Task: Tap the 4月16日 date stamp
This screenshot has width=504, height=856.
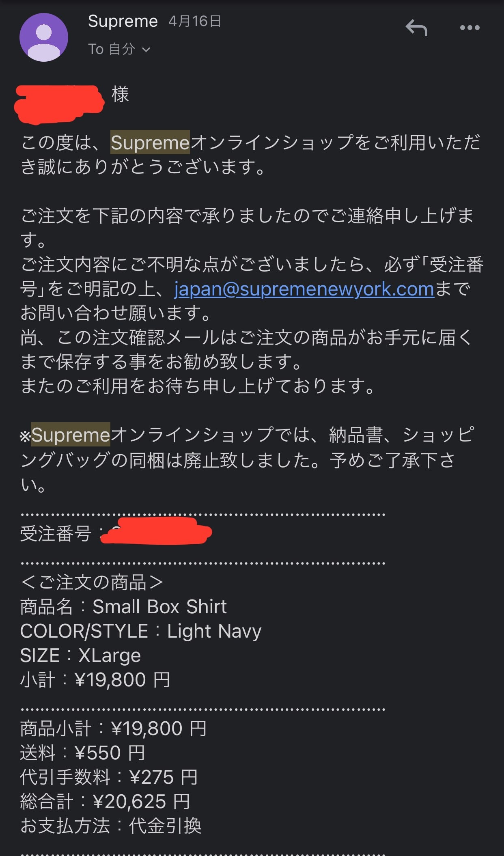Action: coord(195,21)
